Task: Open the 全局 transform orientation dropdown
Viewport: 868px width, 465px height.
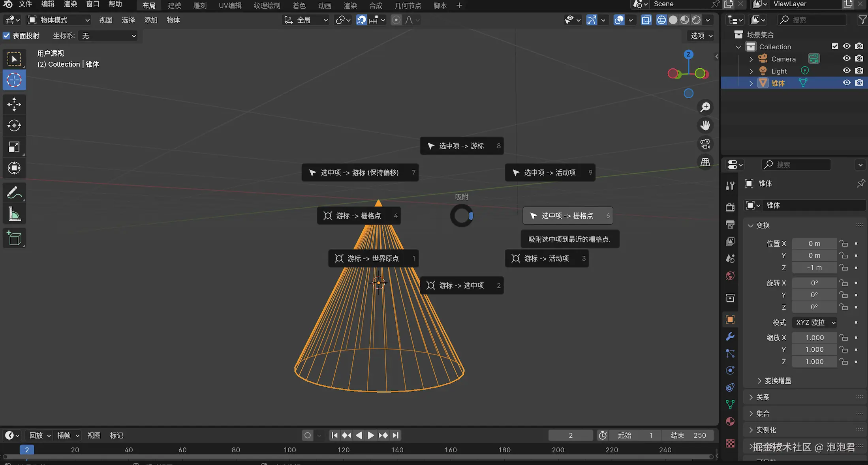Action: (306, 20)
